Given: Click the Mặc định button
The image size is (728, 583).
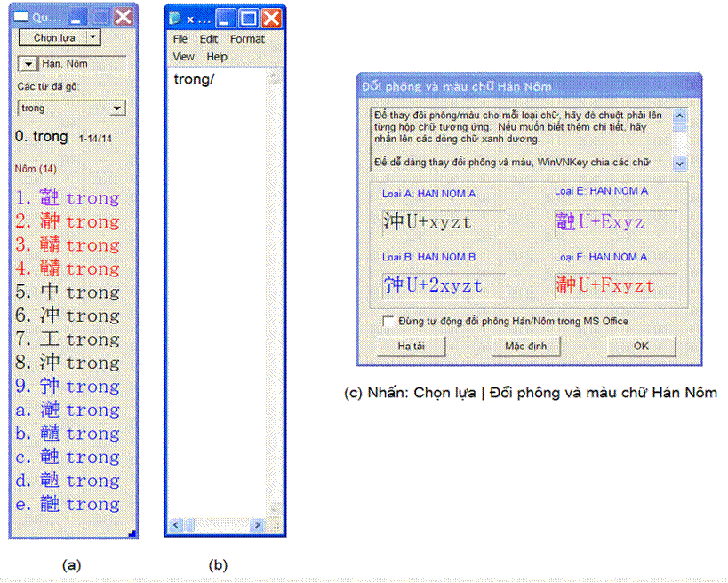Looking at the screenshot, I should [525, 347].
